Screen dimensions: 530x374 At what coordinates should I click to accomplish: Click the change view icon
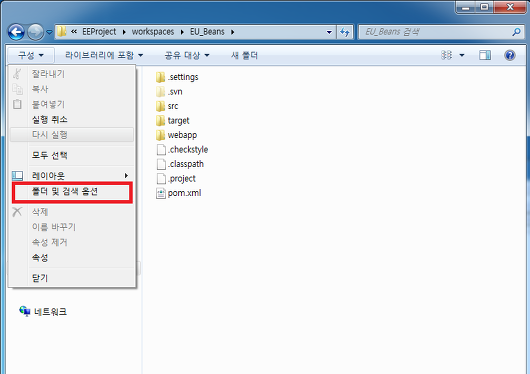point(447,55)
